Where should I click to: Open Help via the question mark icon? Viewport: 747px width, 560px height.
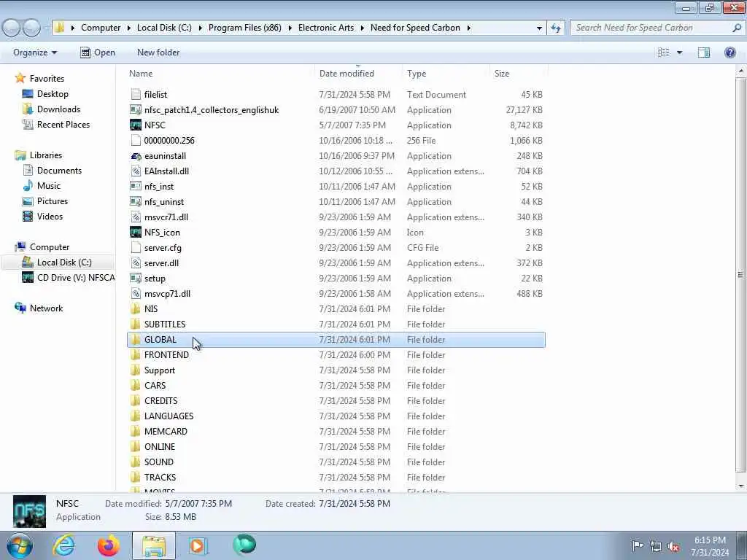point(729,52)
